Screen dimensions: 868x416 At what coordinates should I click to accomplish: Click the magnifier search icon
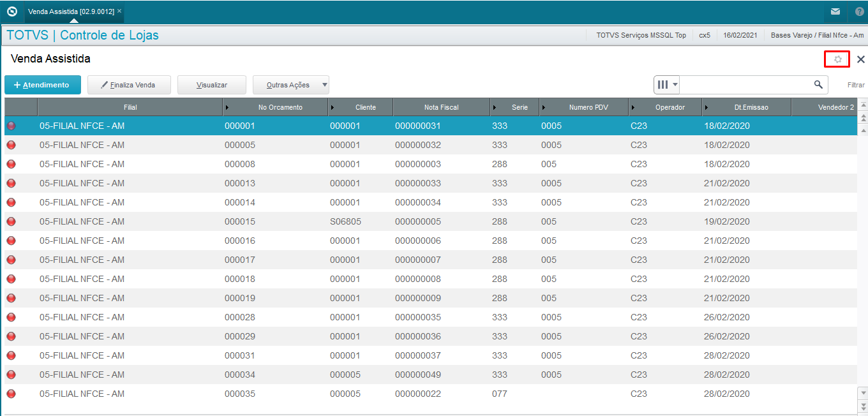(818, 84)
